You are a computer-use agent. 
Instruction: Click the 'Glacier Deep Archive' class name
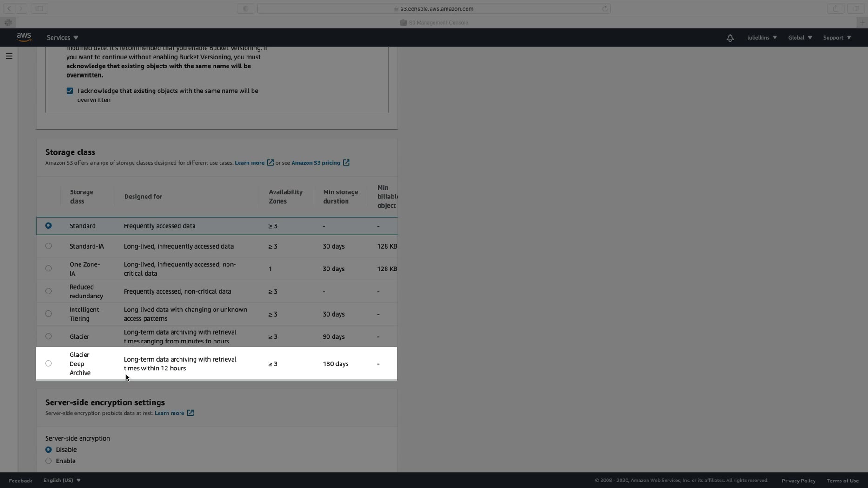(x=80, y=364)
